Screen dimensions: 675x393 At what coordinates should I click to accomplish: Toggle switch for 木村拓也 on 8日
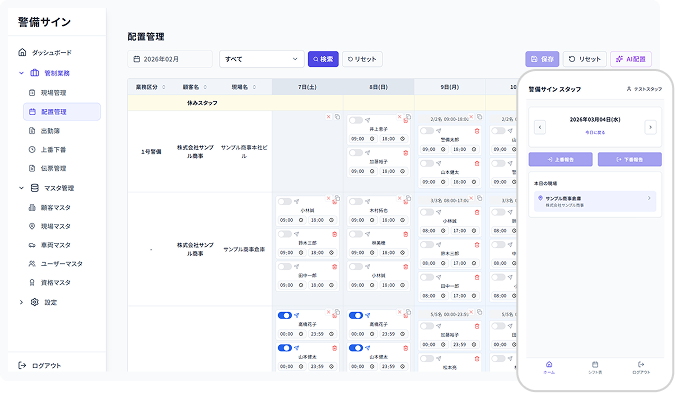(x=356, y=201)
